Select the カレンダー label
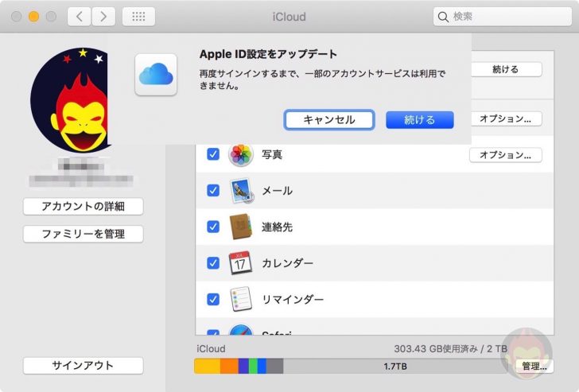The image size is (579, 392). tap(288, 263)
